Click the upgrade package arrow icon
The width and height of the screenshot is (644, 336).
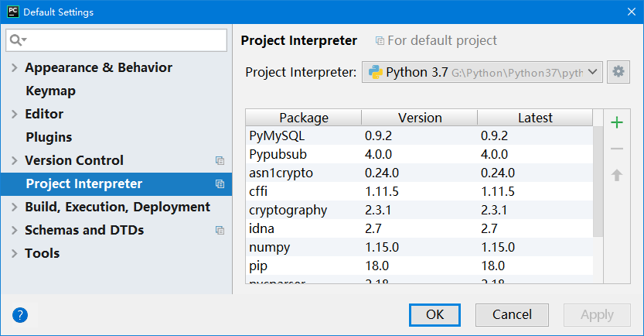point(616,175)
